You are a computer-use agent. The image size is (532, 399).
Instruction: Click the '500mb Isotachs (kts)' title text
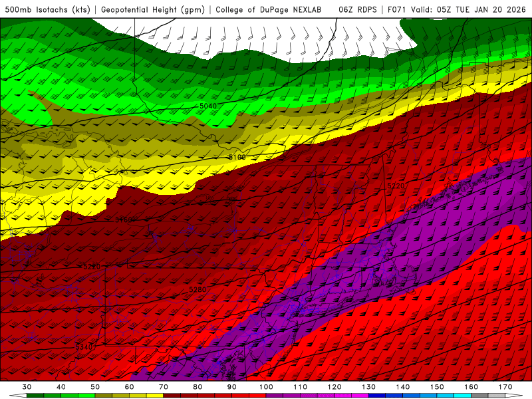click(47, 9)
